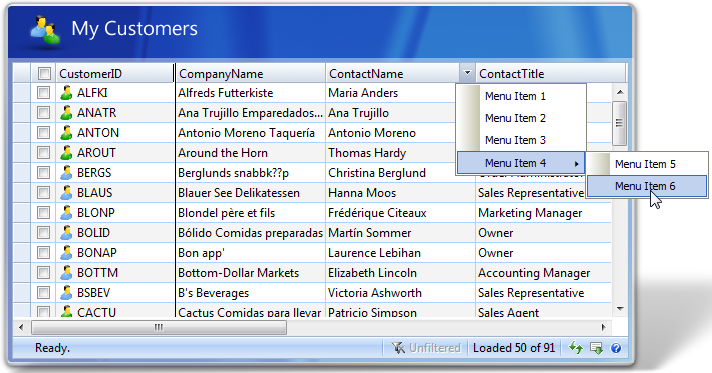Image resolution: width=712 pixels, height=373 pixels.
Task: Check the AROUT row checkbox
Action: point(44,153)
